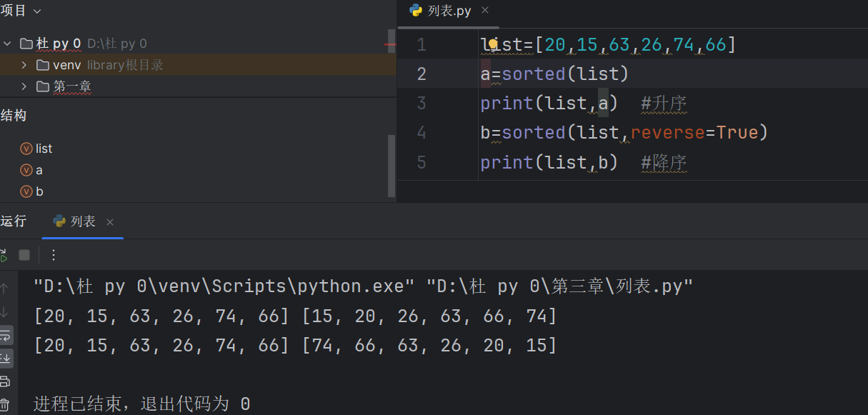Close the 列表 run tab
Viewport: 868px width, 415px height.
click(x=110, y=222)
